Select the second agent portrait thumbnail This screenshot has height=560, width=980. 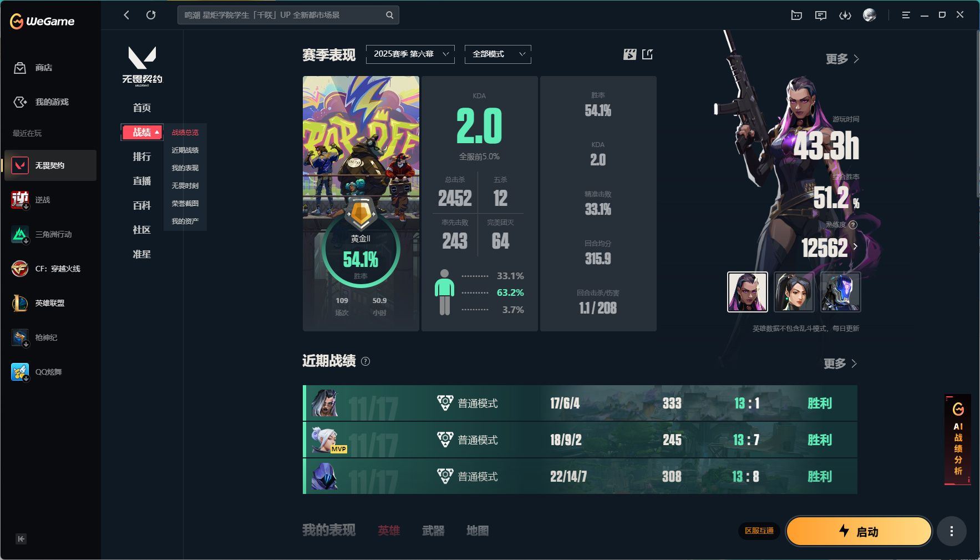point(794,292)
